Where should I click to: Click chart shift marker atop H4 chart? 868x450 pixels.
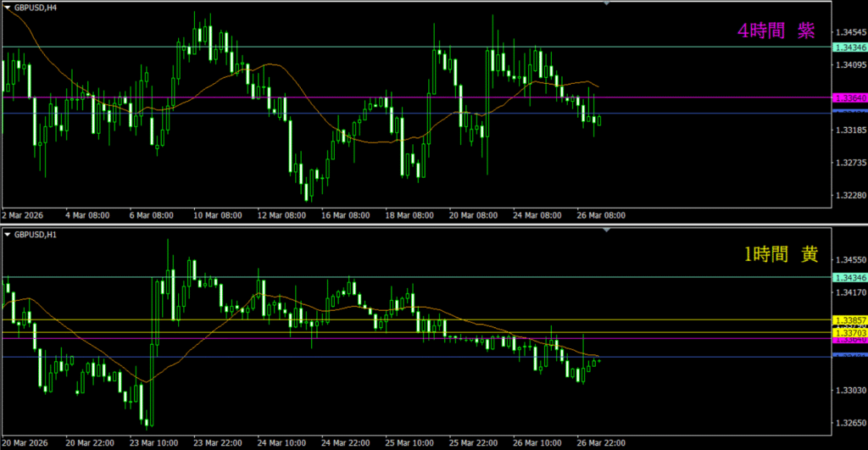(x=606, y=3)
